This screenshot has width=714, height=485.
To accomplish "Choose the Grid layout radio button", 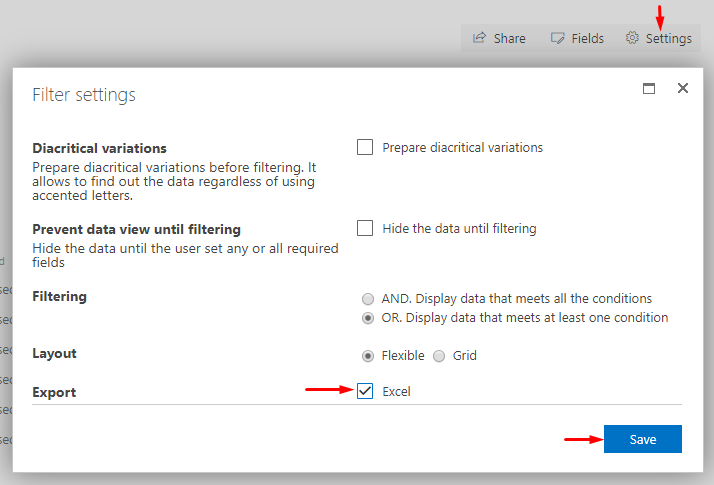I will pos(439,356).
